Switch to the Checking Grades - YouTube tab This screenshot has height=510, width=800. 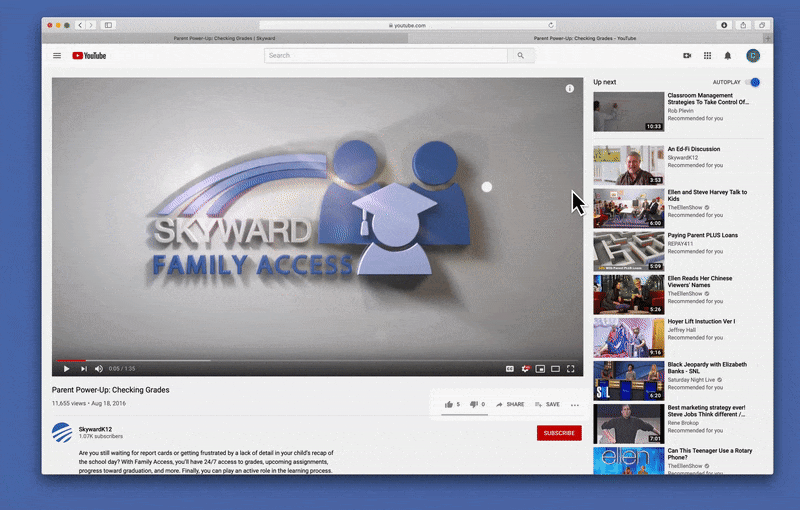coord(585,38)
